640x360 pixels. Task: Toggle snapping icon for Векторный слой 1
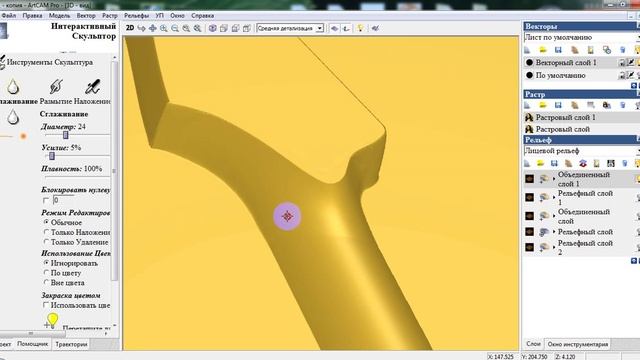[x=631, y=62]
